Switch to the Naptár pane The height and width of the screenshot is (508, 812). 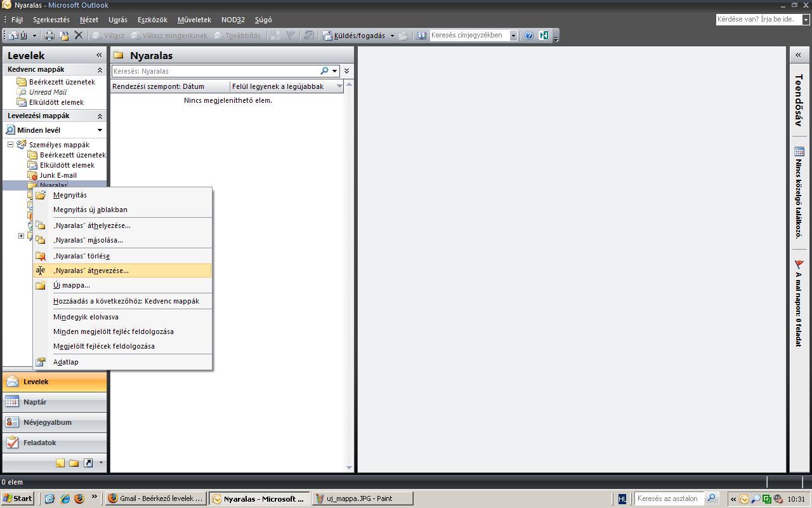(55, 402)
